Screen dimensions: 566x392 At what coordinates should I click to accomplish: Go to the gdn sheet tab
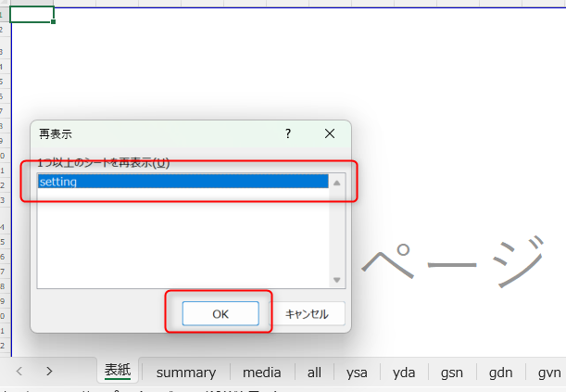point(500,373)
